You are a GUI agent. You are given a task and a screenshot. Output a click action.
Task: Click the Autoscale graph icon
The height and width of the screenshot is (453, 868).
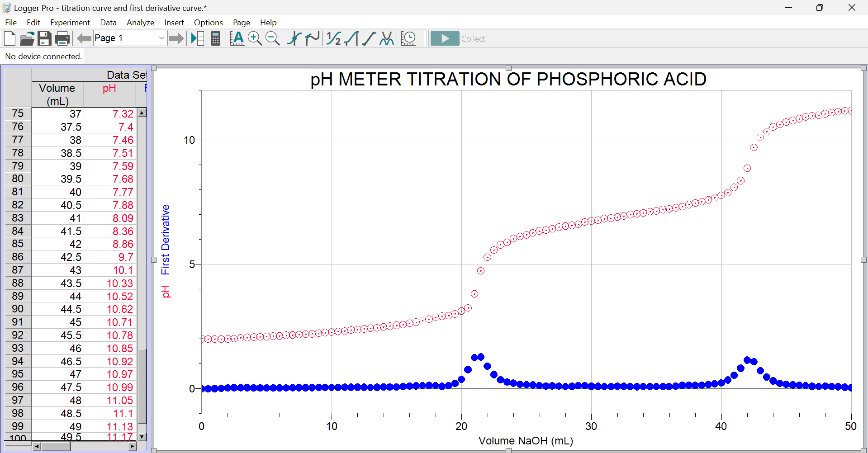(x=237, y=38)
